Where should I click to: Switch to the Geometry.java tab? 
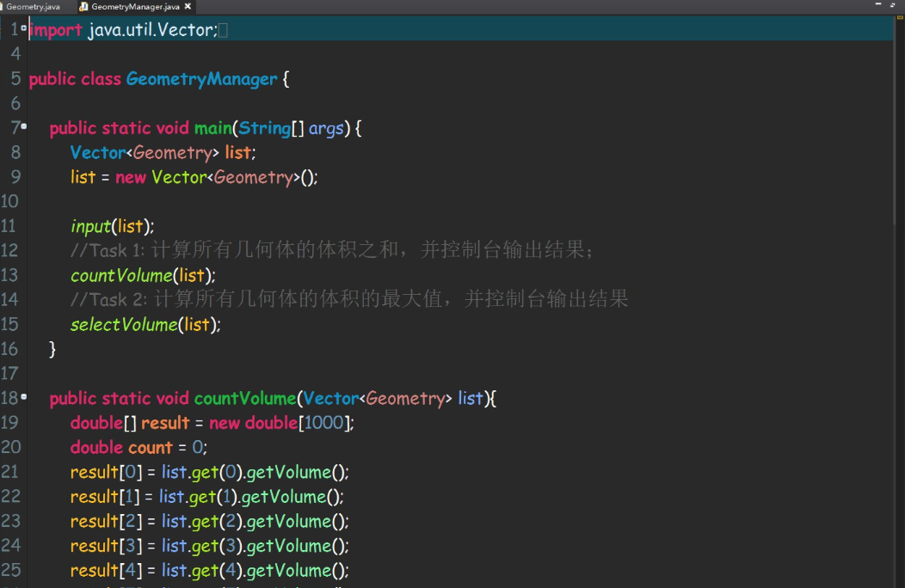click(33, 7)
